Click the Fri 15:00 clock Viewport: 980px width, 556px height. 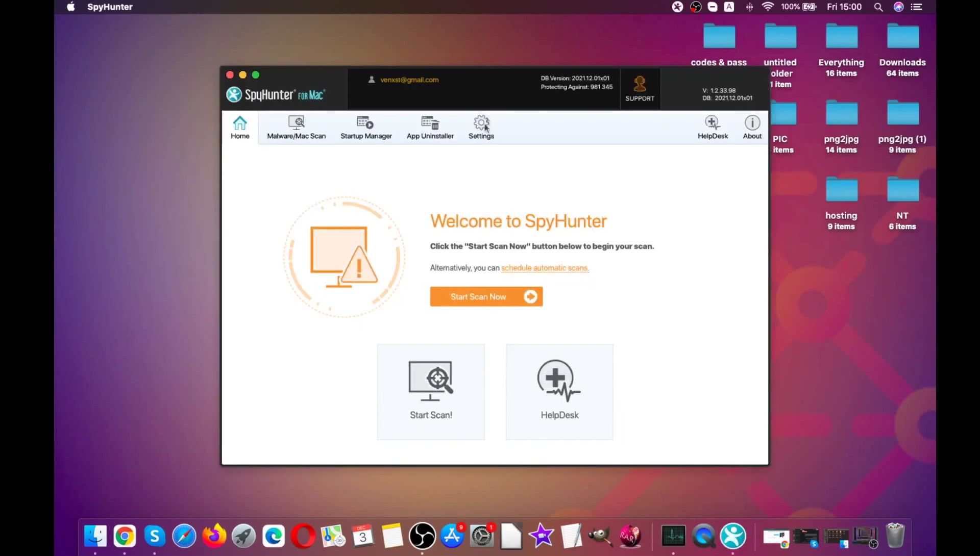click(x=844, y=7)
